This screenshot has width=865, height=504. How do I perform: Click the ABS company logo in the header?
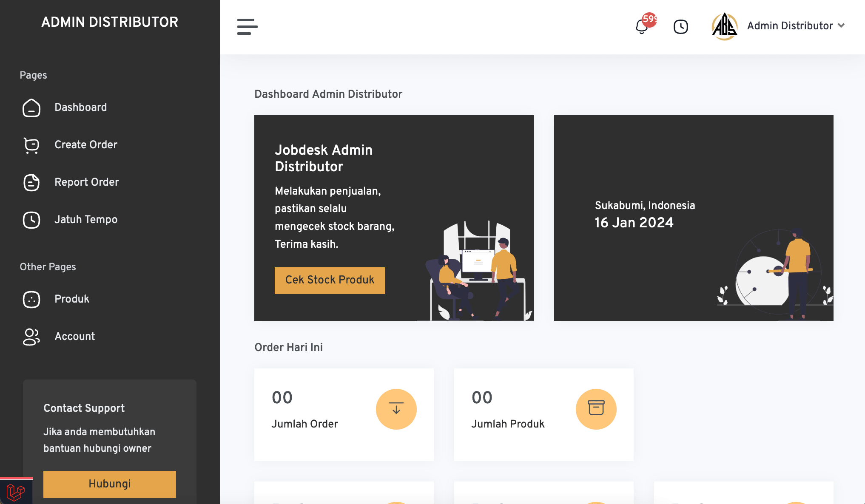pyautogui.click(x=724, y=25)
